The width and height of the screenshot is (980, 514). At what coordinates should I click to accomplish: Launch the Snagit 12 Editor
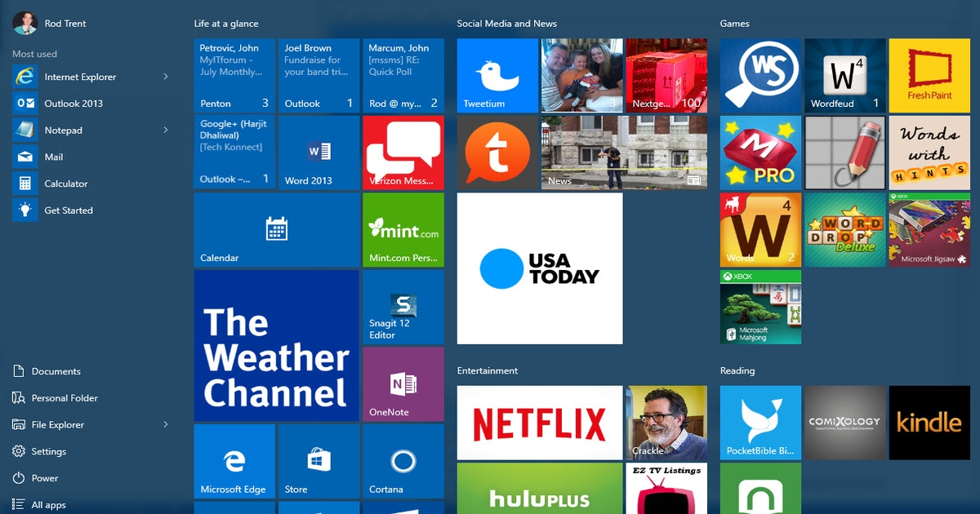403,308
